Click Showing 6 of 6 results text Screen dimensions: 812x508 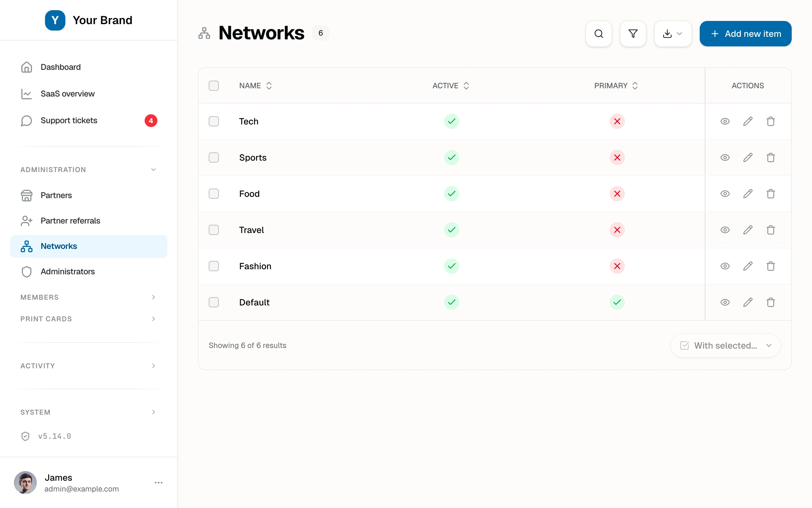pyautogui.click(x=247, y=345)
